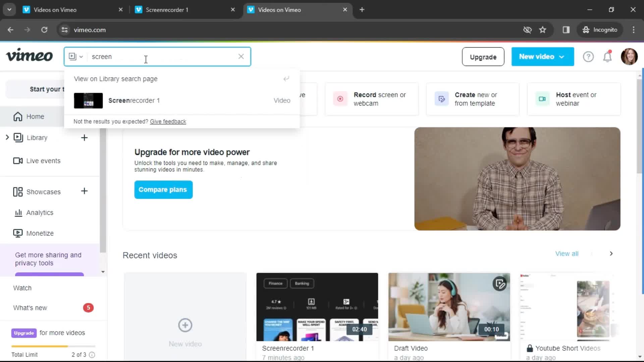Viewport: 644px width, 362px height.
Task: Open the New video dropdown
Action: [542, 57]
